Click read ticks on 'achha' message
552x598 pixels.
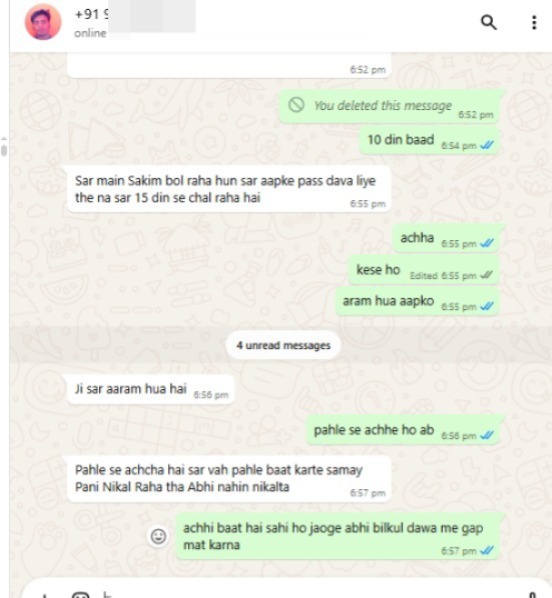click(x=487, y=243)
